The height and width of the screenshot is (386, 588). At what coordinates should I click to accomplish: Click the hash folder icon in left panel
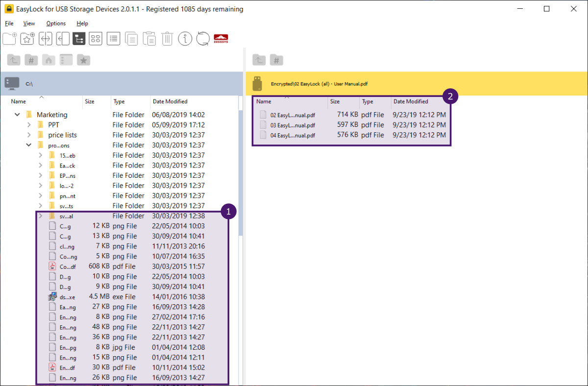(31, 60)
